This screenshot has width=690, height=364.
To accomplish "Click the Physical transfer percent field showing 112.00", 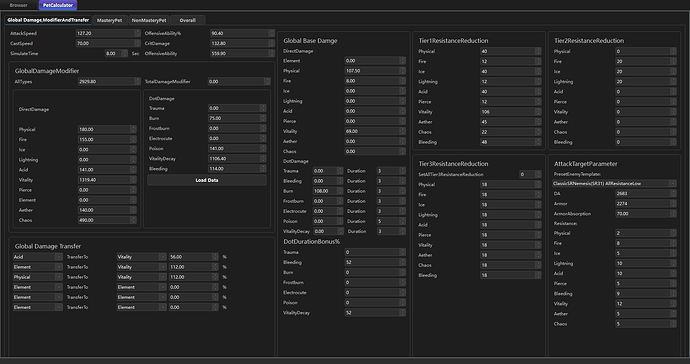I will [x=193, y=277].
